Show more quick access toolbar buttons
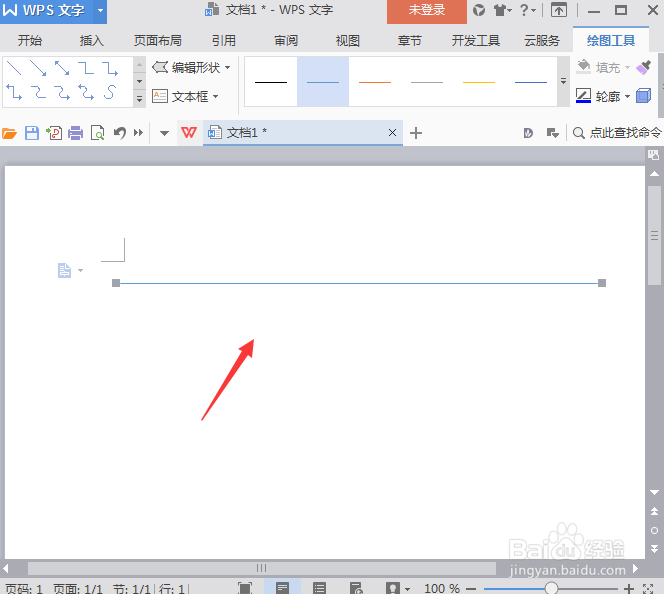 (x=138, y=133)
